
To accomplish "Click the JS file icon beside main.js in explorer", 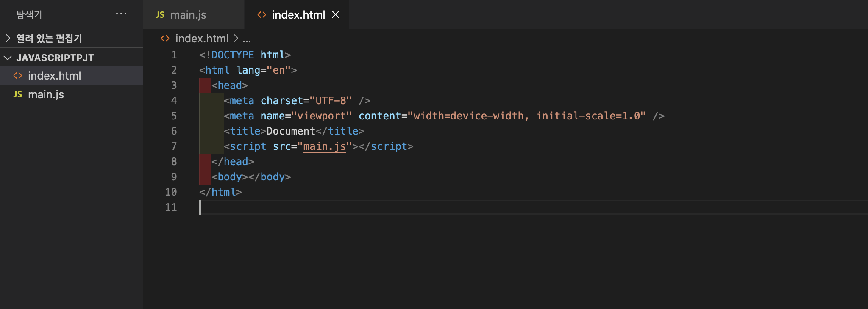I will (x=17, y=94).
